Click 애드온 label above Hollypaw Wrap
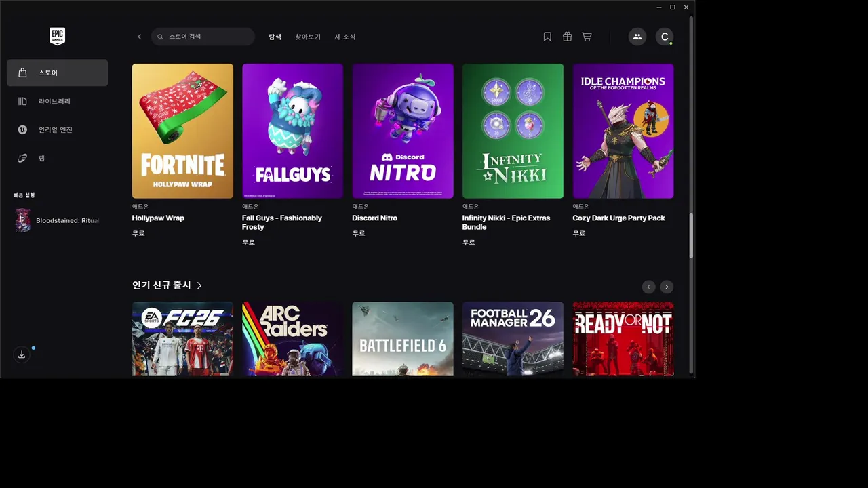 [140, 207]
